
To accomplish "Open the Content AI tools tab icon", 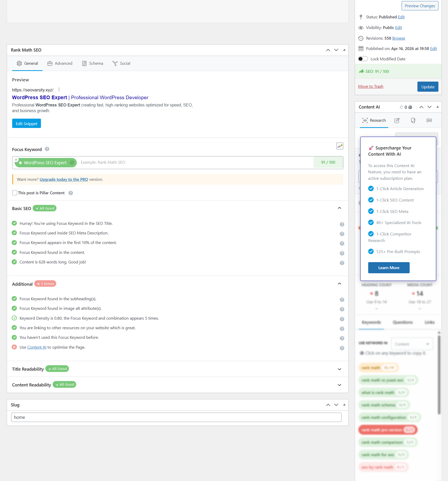I will pyautogui.click(x=413, y=120).
